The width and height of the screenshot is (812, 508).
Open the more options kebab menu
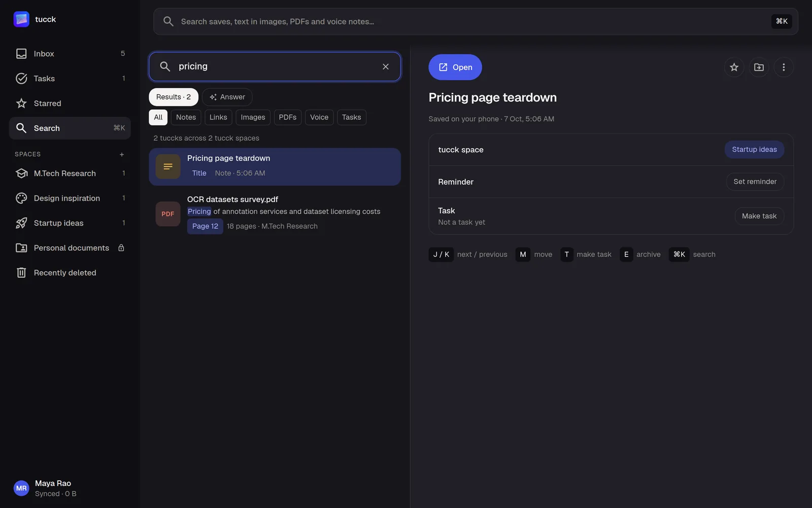point(784,67)
